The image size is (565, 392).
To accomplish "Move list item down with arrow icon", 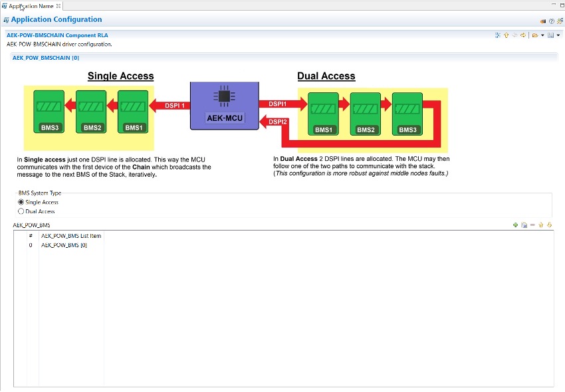I will click(550, 225).
